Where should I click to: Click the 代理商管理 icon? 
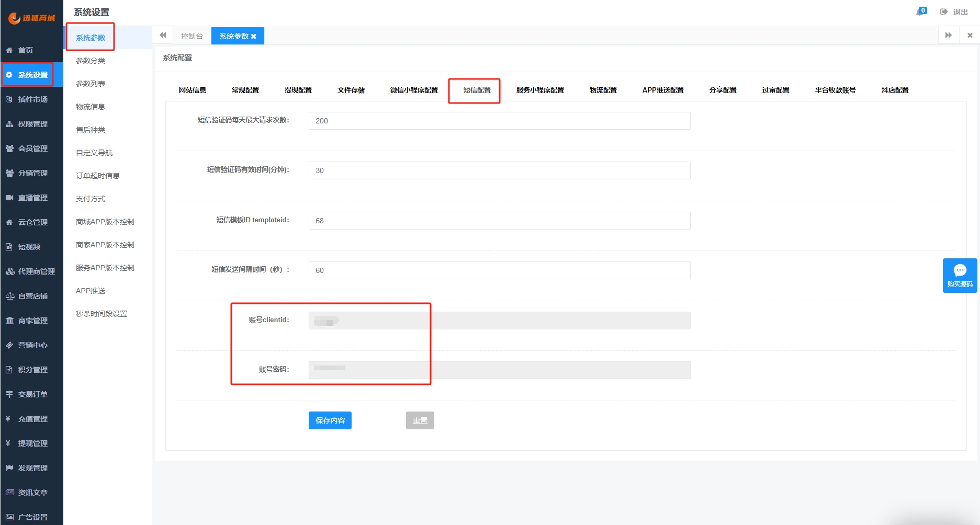(9, 271)
